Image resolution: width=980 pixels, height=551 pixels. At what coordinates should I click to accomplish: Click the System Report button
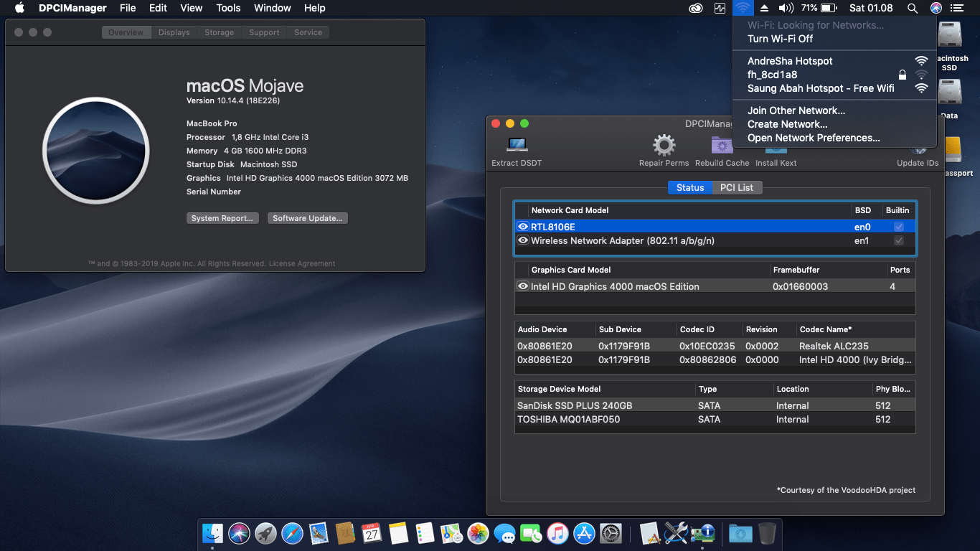pos(222,217)
